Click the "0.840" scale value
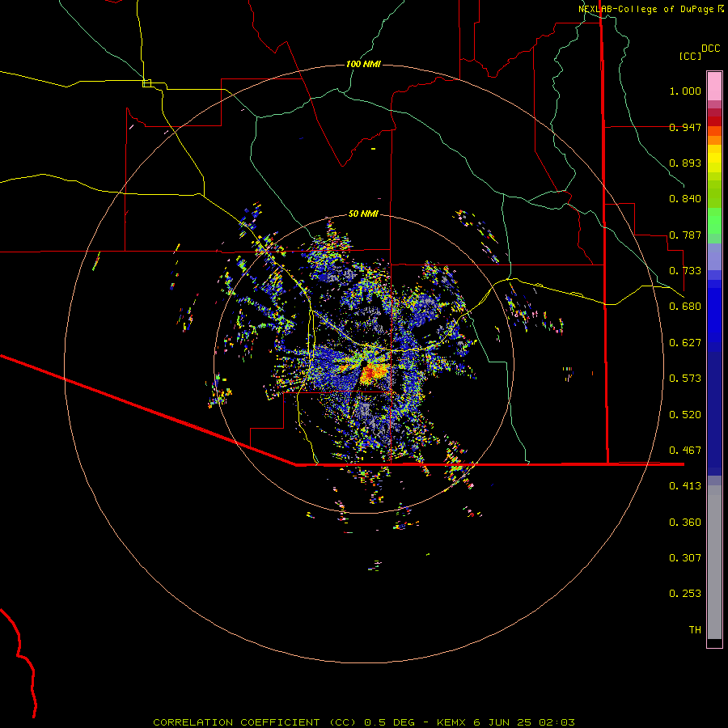 (685, 199)
